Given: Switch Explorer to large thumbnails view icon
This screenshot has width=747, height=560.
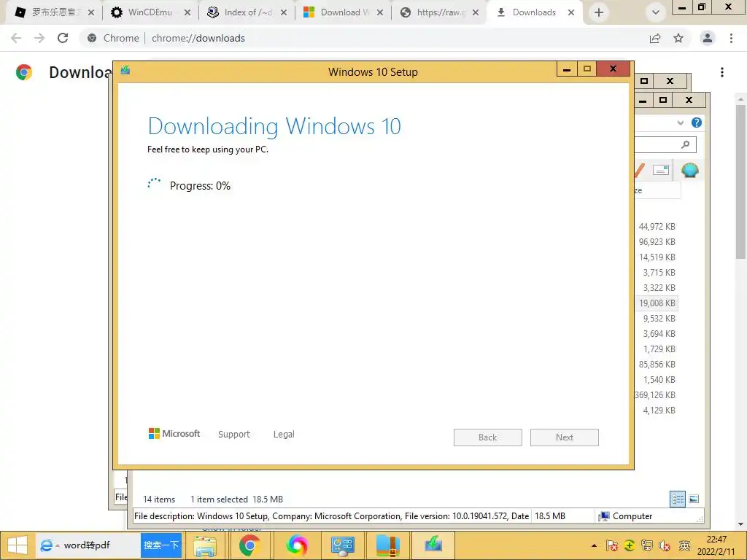Looking at the screenshot, I should pos(694,499).
